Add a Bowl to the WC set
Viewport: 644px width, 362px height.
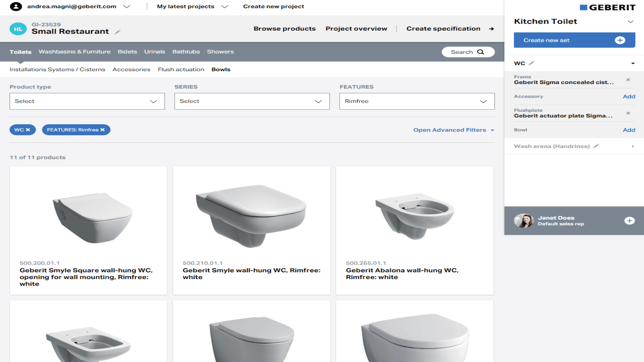(x=629, y=130)
